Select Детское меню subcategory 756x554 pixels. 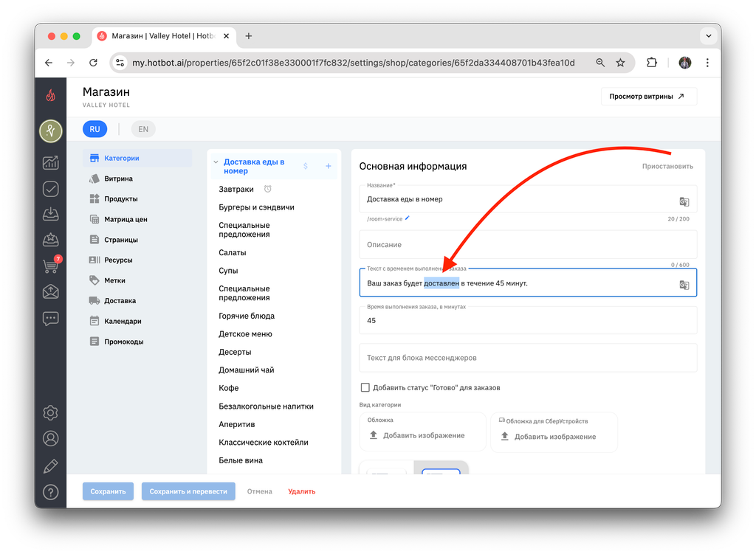coord(245,334)
